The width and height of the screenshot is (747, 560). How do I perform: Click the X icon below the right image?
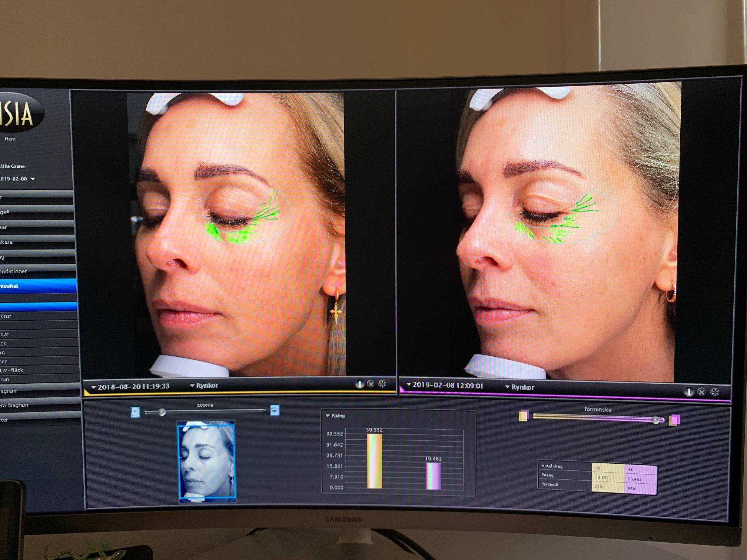coord(701,391)
